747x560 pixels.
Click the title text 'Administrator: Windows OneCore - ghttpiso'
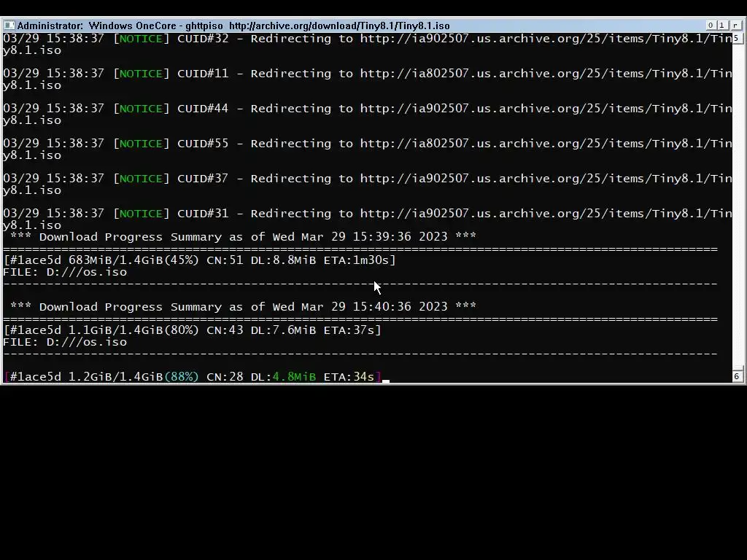120,26
